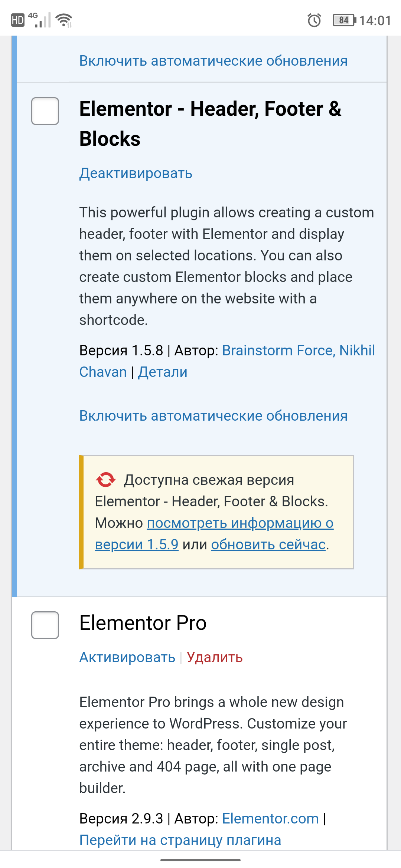Deactivate the Header, Footer & Blocks plugin
Screen dimensions: 401x868
point(136,173)
